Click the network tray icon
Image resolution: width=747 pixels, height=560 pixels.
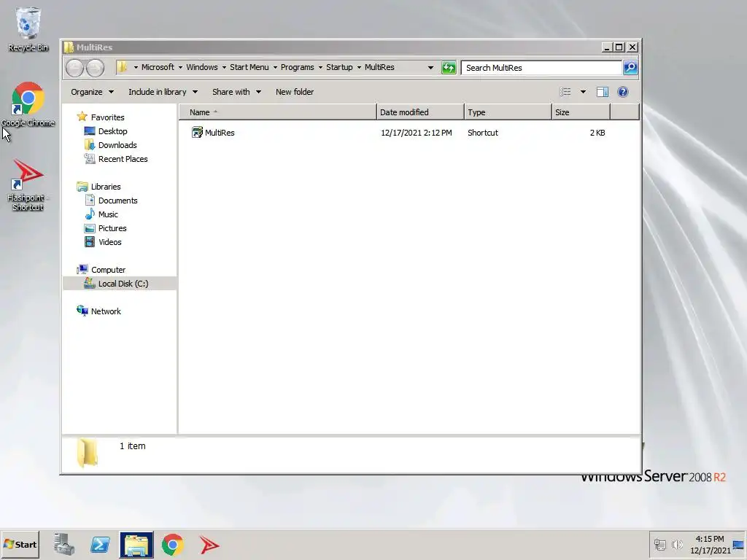659,544
